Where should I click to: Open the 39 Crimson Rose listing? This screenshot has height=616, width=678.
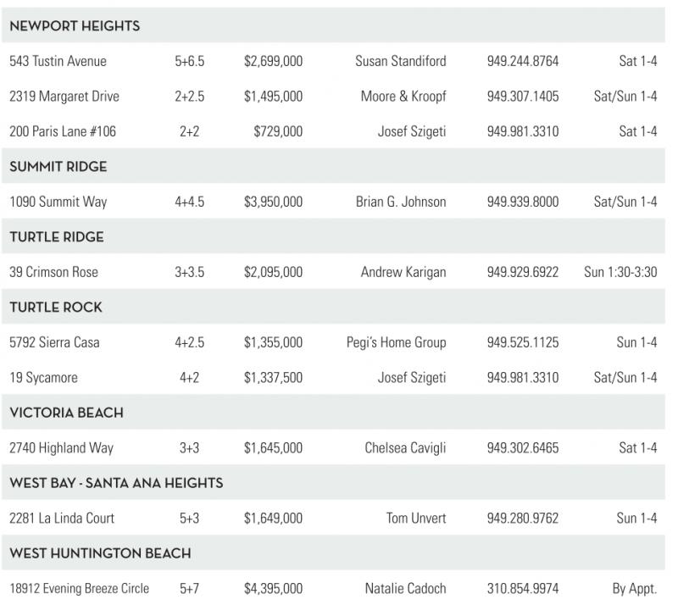(53, 273)
